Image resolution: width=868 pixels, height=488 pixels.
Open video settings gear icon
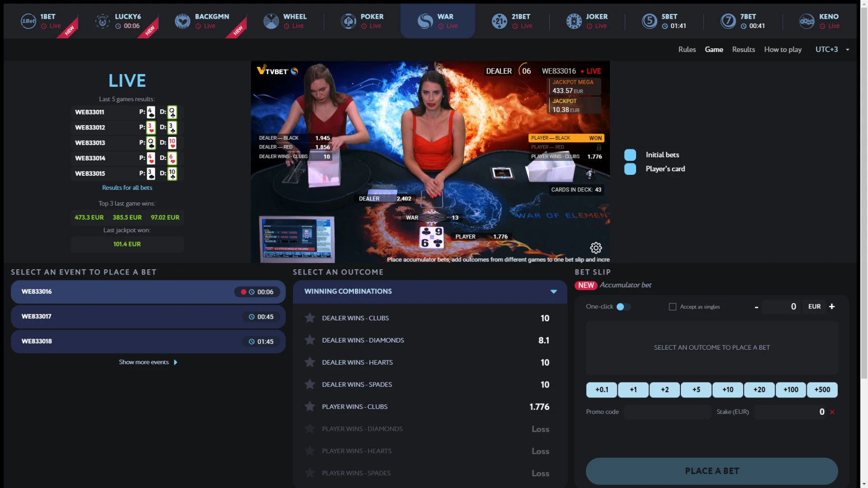click(596, 248)
